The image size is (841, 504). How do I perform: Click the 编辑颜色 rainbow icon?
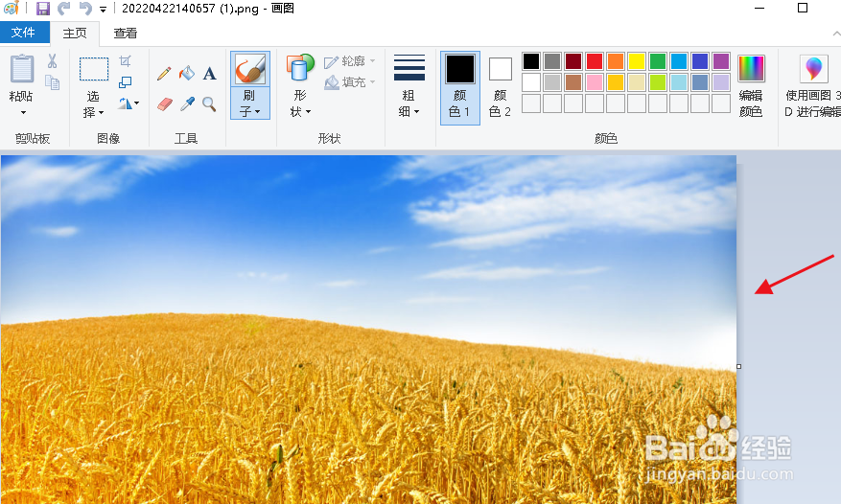pos(751,68)
